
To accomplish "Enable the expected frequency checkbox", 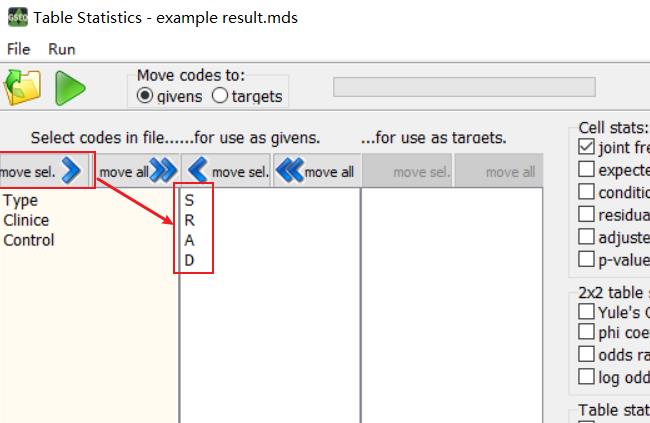I will [x=586, y=169].
